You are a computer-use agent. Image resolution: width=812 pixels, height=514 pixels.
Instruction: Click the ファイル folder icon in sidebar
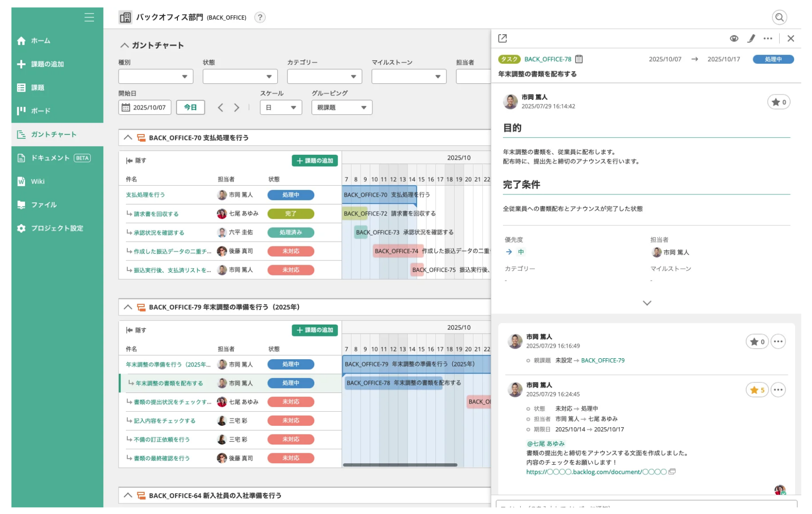coord(21,205)
